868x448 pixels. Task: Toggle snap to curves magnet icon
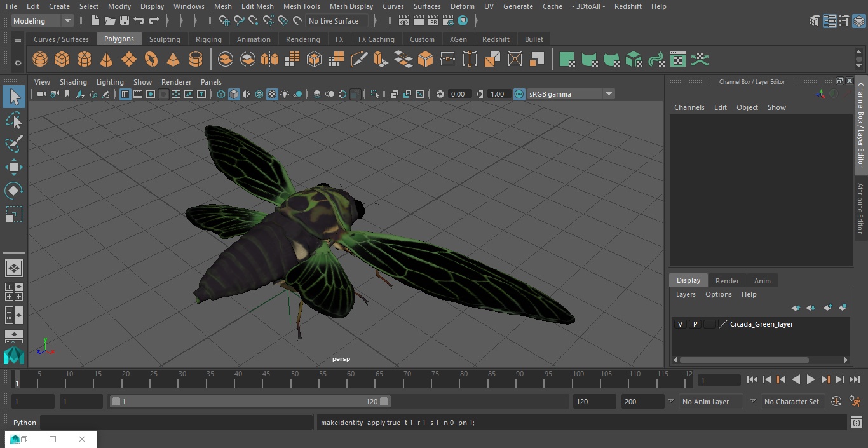(x=239, y=21)
